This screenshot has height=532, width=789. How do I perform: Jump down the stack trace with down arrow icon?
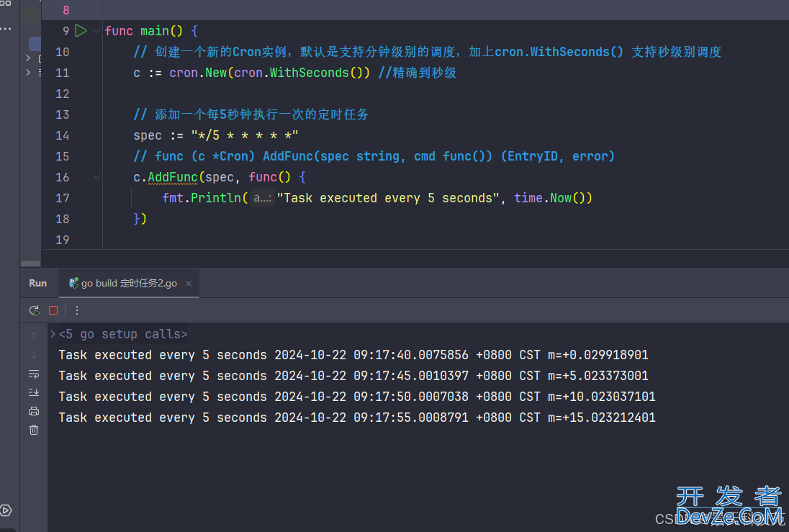[x=34, y=356]
